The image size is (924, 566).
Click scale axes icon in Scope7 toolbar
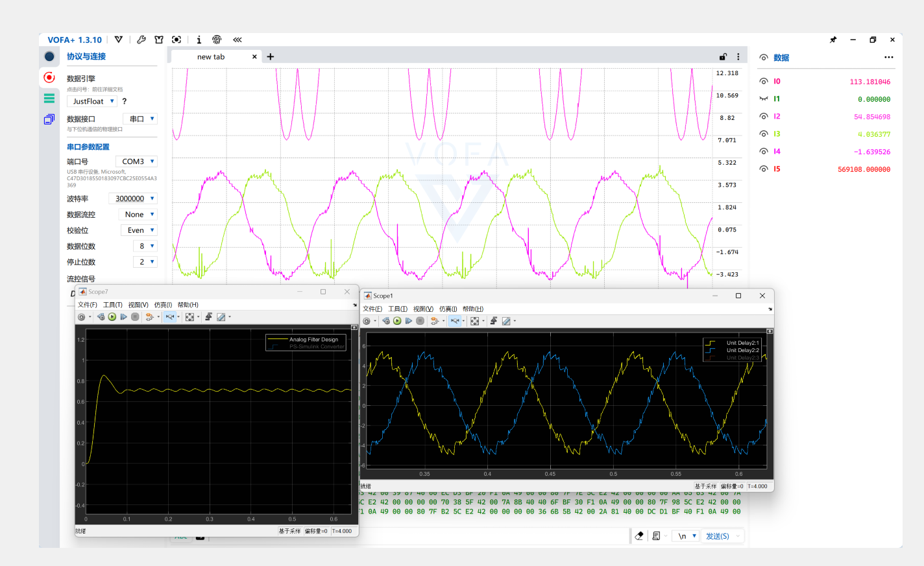[189, 317]
